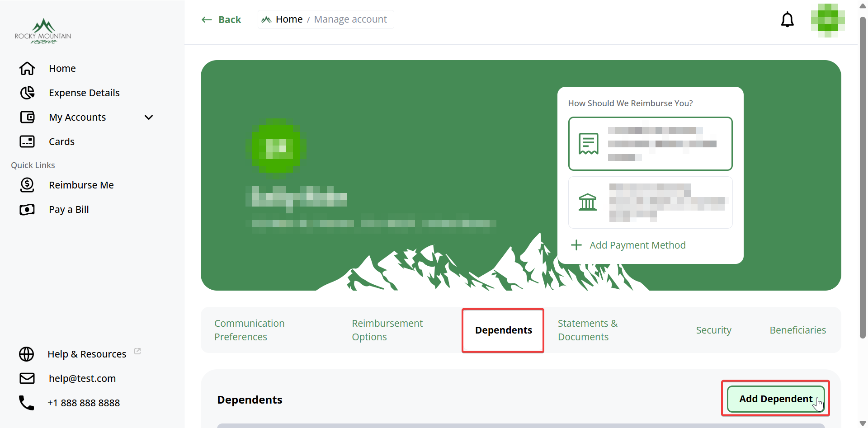The image size is (868, 428).
Task: Click the Pay a Bill cash icon
Action: pyautogui.click(x=27, y=209)
